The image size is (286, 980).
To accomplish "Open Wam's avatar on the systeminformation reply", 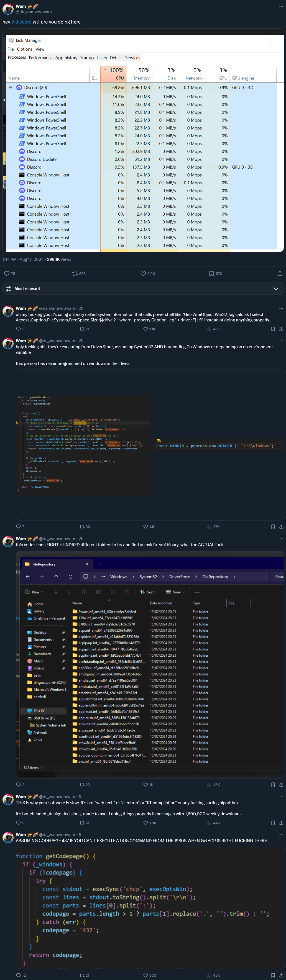I will (x=8, y=311).
